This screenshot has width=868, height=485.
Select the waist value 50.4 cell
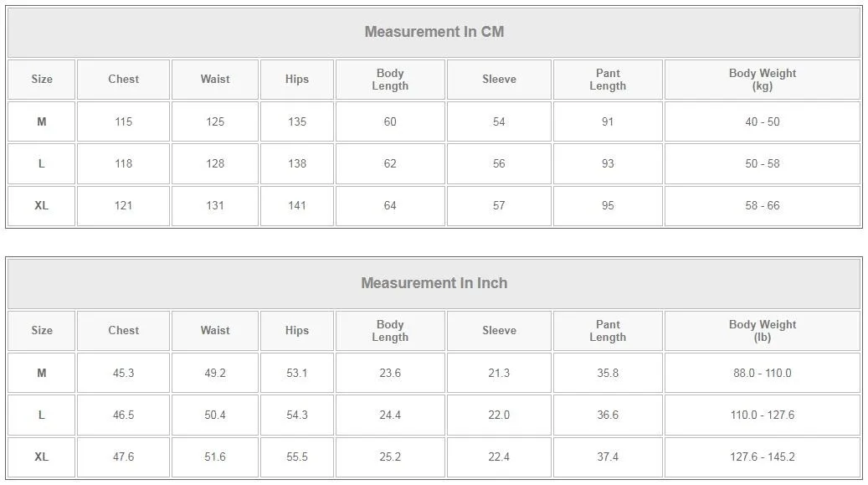pos(215,415)
